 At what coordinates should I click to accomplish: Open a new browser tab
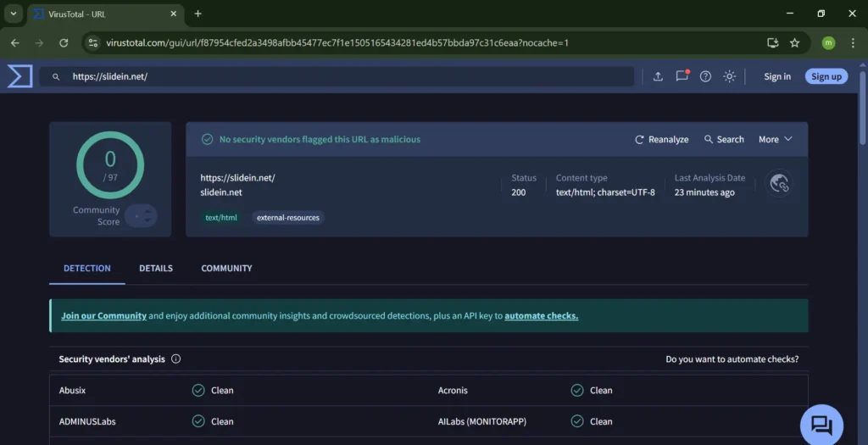pyautogui.click(x=198, y=14)
